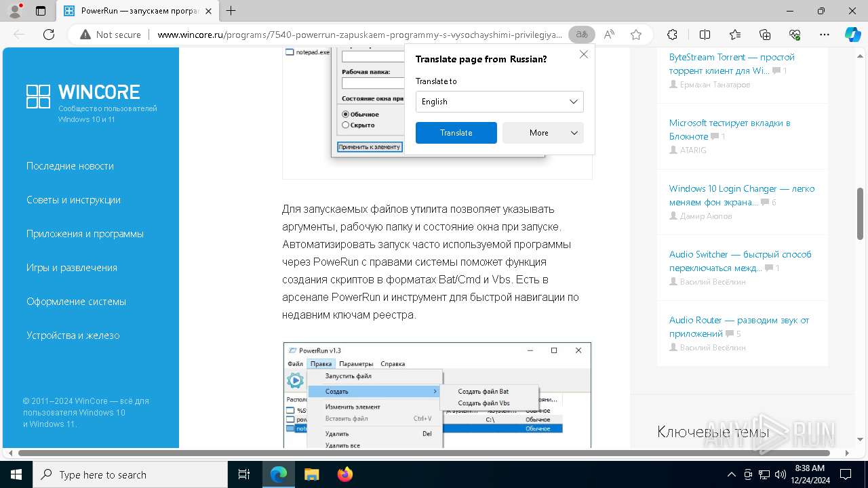Open the Favorites list icon
This screenshot has width=868, height=488.
735,35
